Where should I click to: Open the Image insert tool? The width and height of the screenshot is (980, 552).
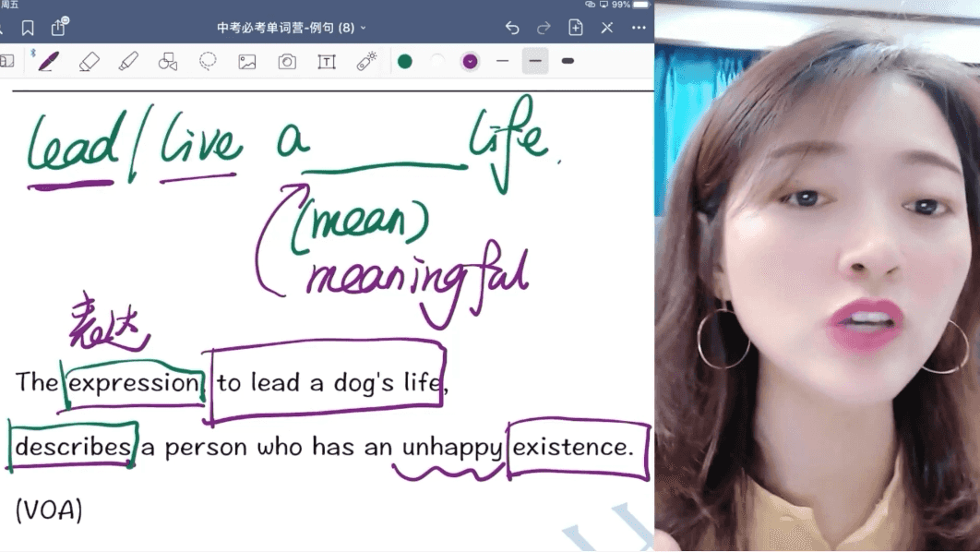pos(247,62)
